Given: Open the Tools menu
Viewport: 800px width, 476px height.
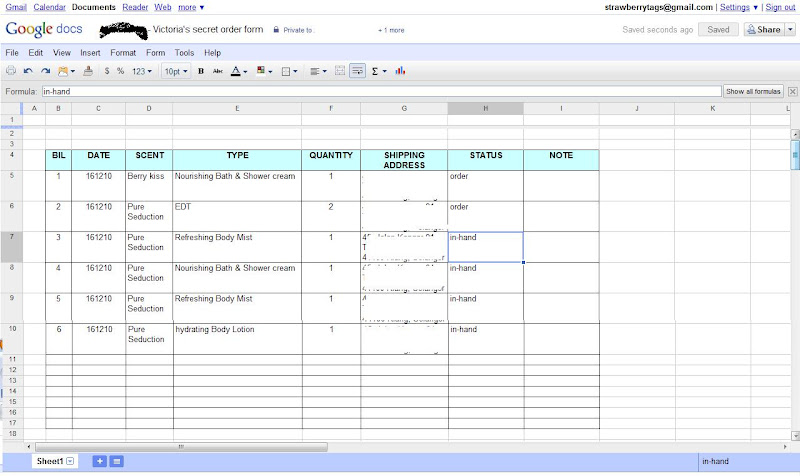Looking at the screenshot, I should 184,53.
